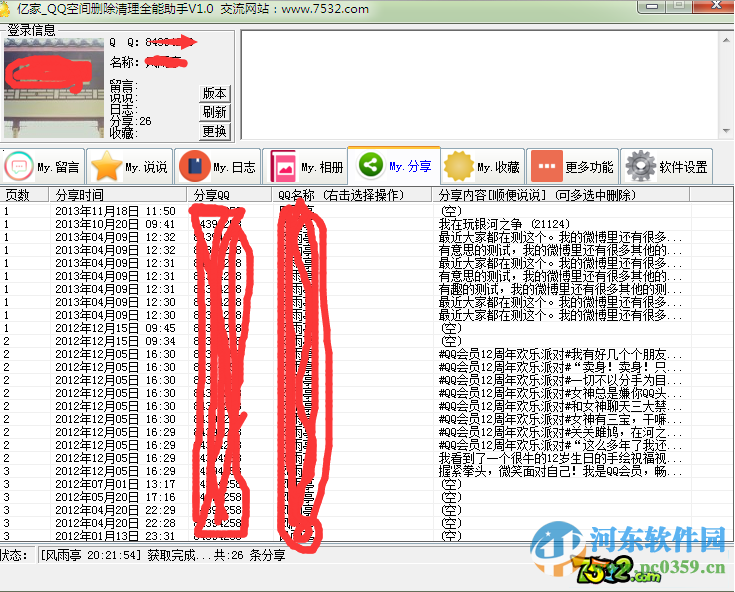
Task: Select the row dated 2012年07月01日 13:17
Action: (x=367, y=484)
